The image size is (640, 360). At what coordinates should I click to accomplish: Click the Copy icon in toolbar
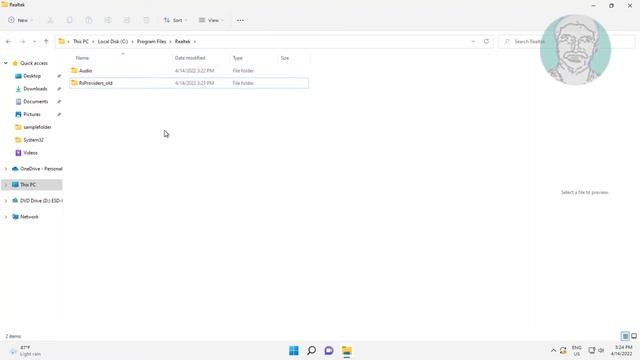click(x=69, y=20)
